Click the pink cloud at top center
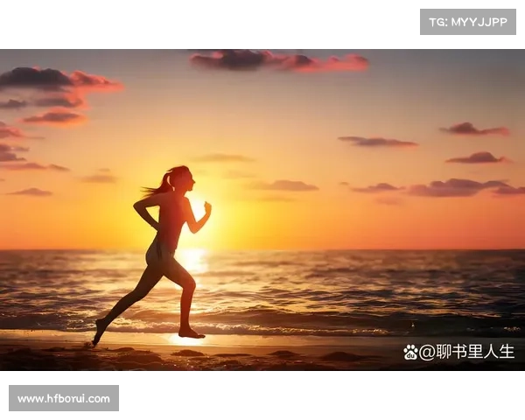 (x=278, y=61)
